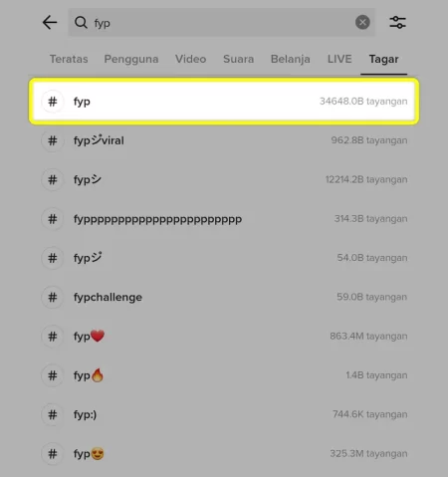Clear the search text with the X icon

(362, 22)
